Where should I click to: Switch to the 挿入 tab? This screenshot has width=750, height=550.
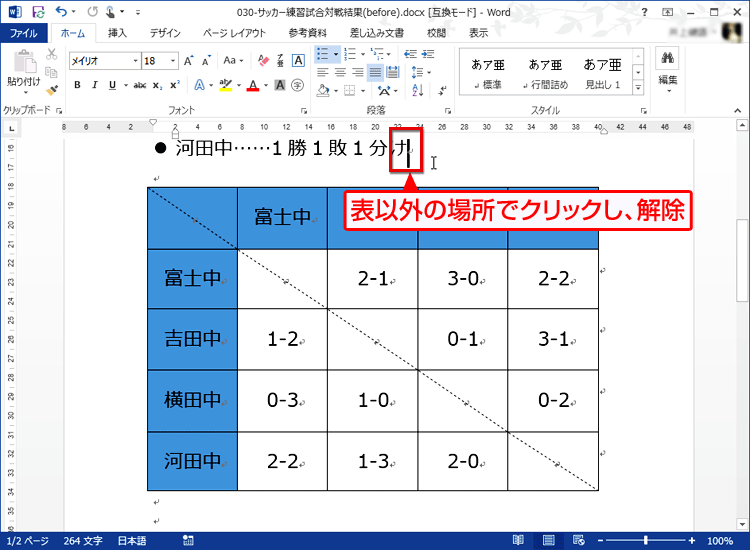pyautogui.click(x=117, y=33)
